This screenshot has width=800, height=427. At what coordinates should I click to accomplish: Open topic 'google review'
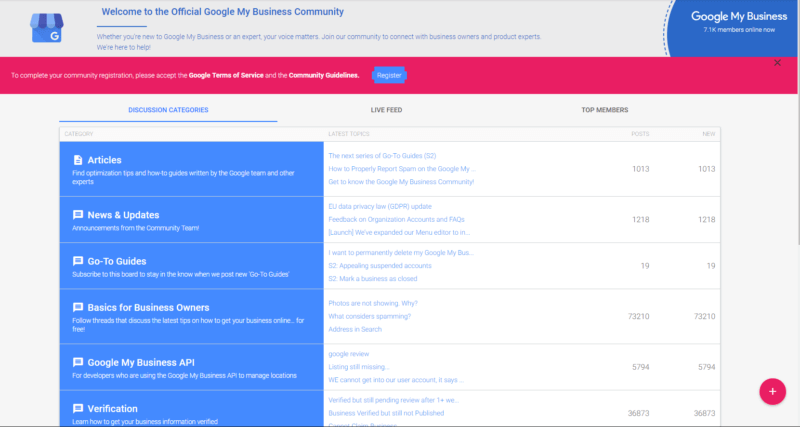point(348,354)
